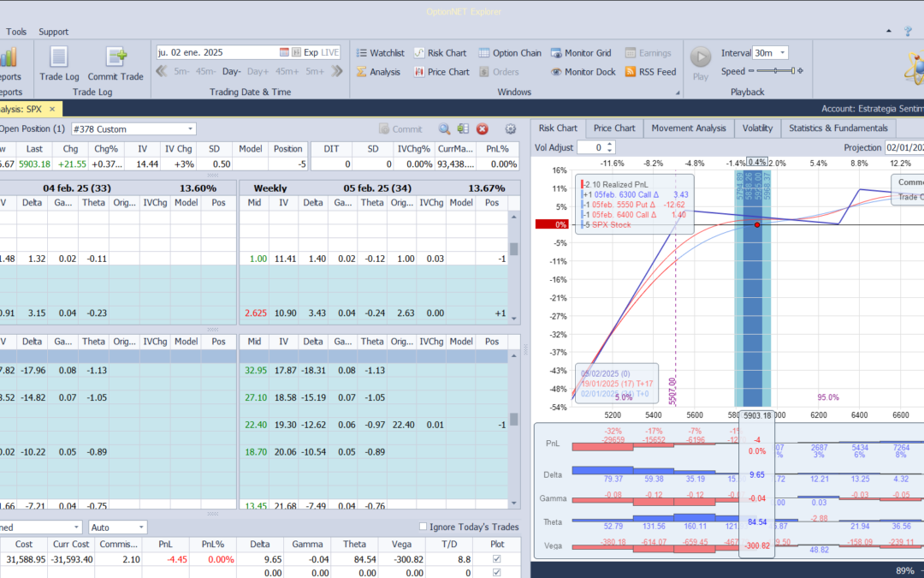Expand the Auto dropdown

pyautogui.click(x=140, y=527)
